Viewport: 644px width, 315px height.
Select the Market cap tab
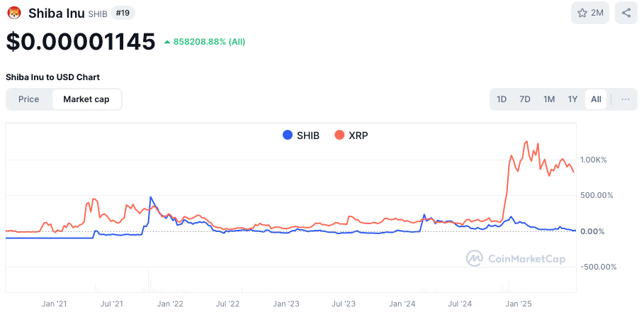86,99
